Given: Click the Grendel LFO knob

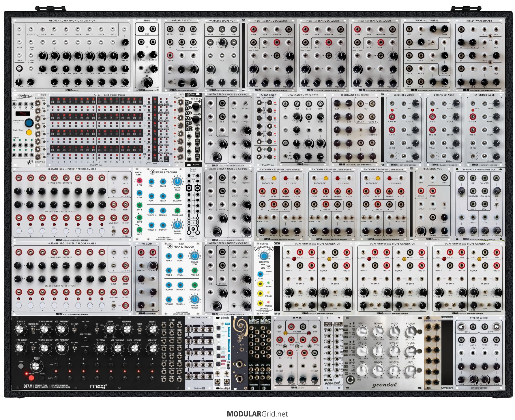Looking at the screenshot, I should click(x=378, y=351).
